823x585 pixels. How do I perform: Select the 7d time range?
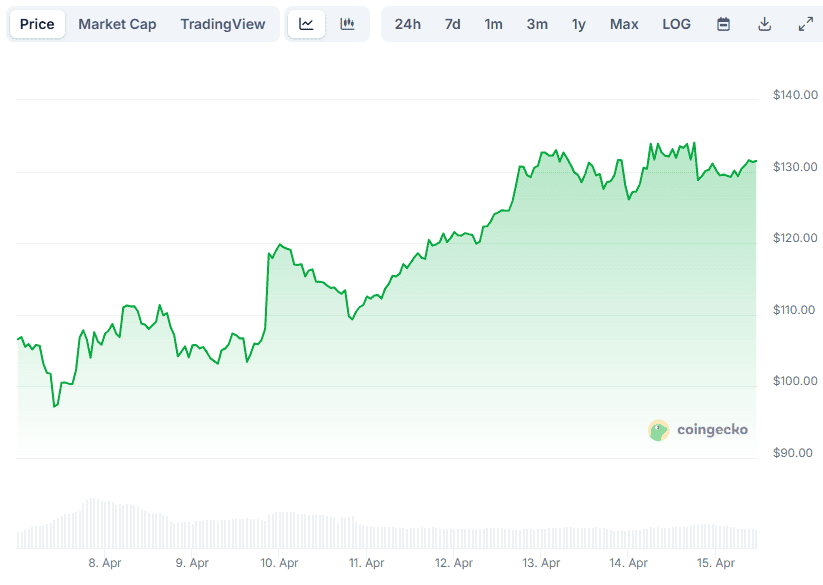[453, 24]
